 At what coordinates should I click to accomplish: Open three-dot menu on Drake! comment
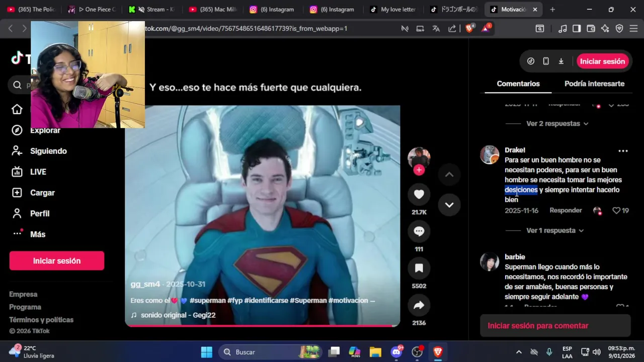[x=623, y=151]
